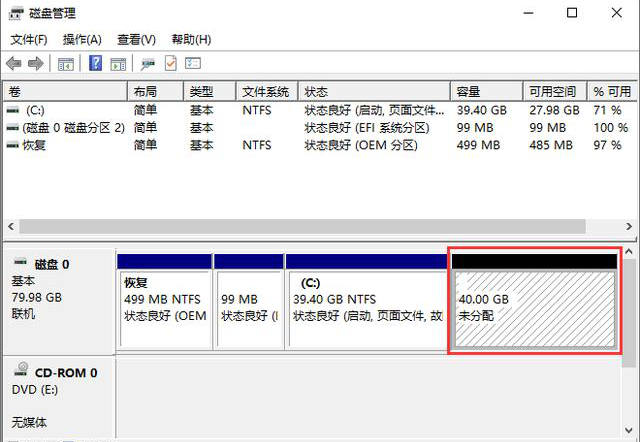Image resolution: width=640 pixels, height=442 pixels.
Task: Sort by the 类型 column header
Action: pos(210,91)
